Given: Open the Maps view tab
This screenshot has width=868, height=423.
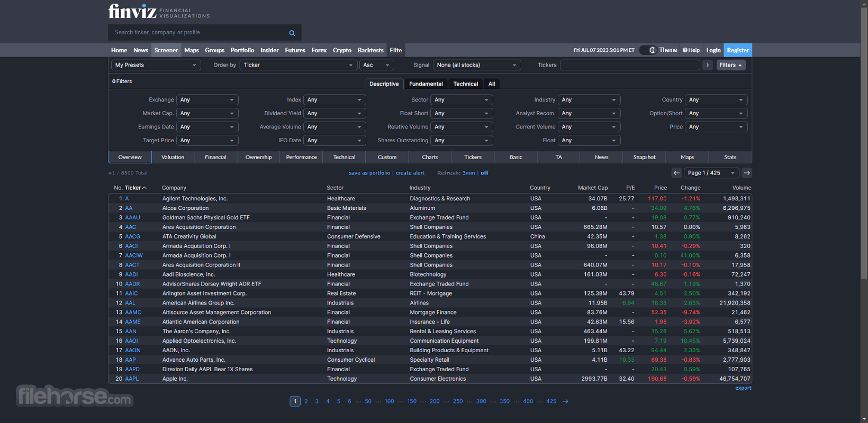Looking at the screenshot, I should pos(688,157).
